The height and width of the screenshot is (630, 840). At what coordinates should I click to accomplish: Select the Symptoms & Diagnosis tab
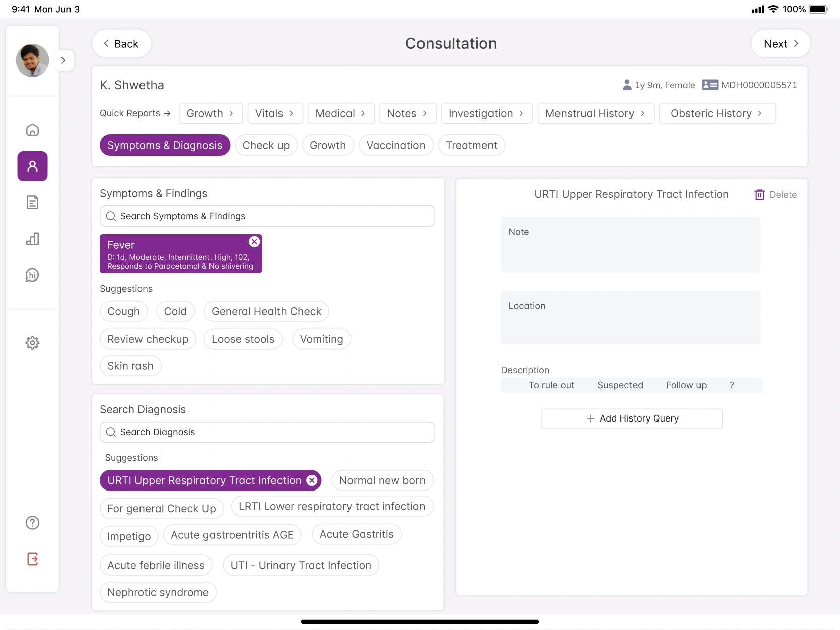165,145
